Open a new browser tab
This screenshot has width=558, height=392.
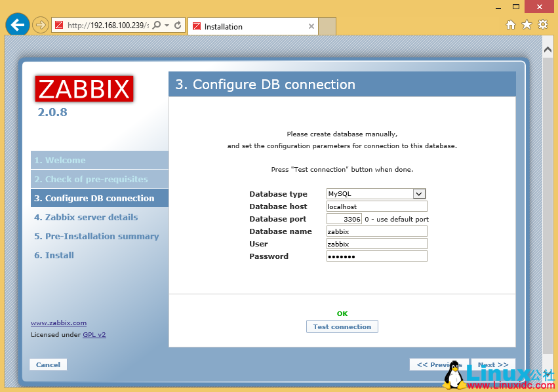coord(326,27)
